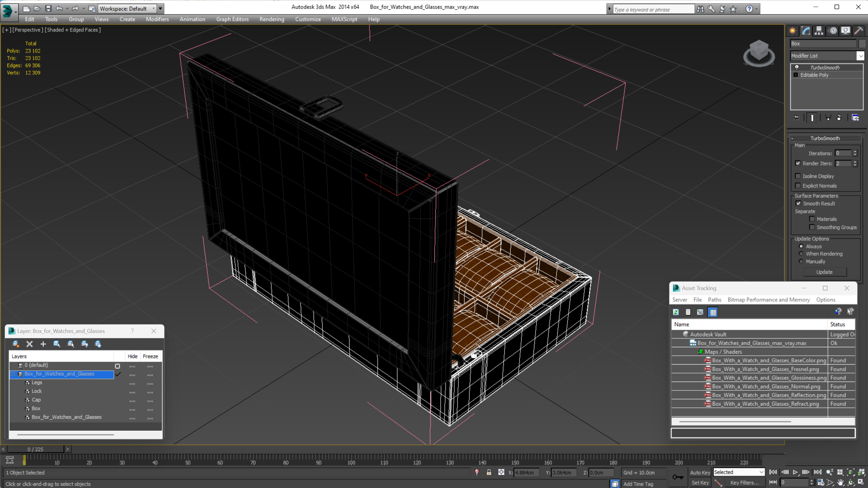This screenshot has height=488, width=868.
Task: Click the time slider 0 / 225 handle
Action: coord(35,449)
